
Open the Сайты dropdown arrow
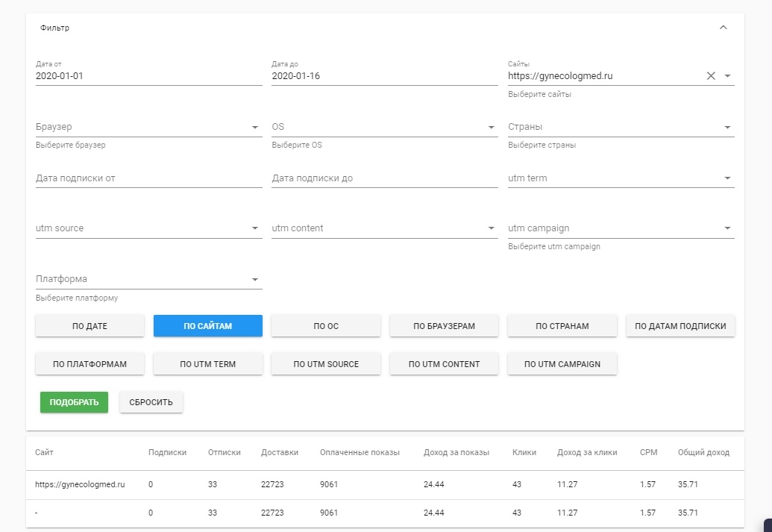coord(727,76)
